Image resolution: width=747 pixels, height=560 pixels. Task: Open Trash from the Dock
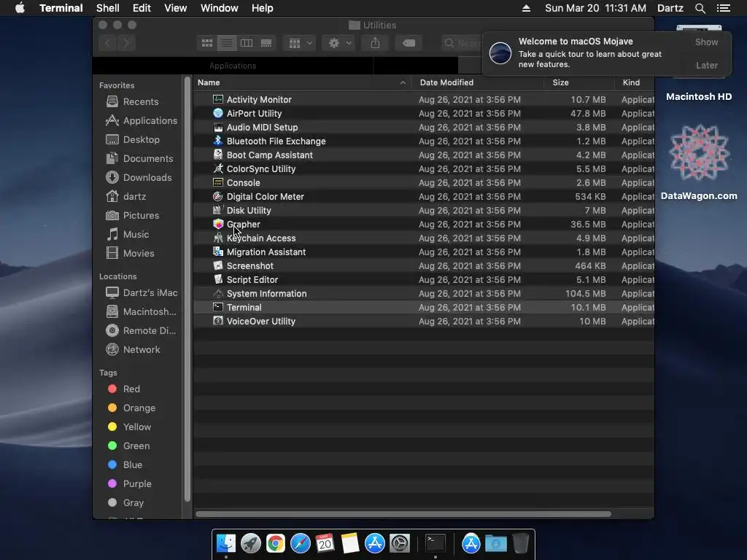(520, 543)
